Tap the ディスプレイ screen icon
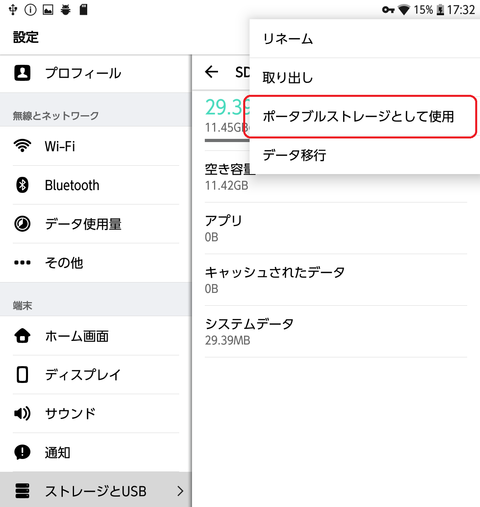This screenshot has width=480, height=507. pos(22,375)
